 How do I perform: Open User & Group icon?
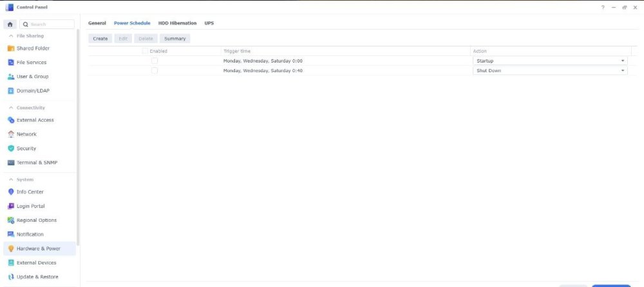tap(11, 77)
